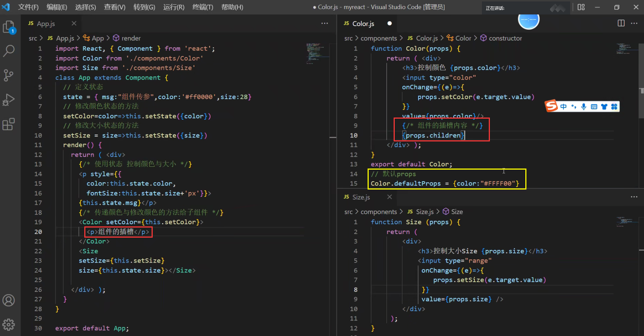This screenshot has height=336, width=644.
Task: Open the Run and Debug view
Action: click(x=8, y=99)
